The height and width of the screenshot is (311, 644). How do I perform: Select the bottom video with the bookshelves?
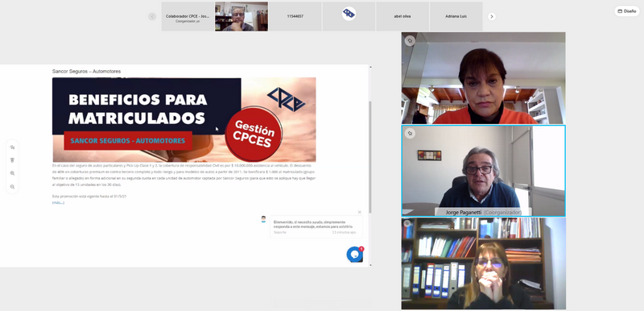[484, 263]
